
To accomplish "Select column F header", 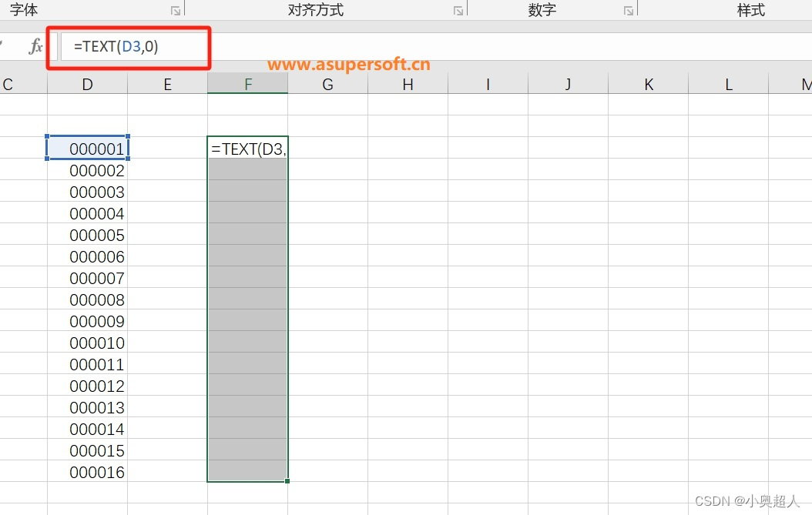I will (247, 84).
